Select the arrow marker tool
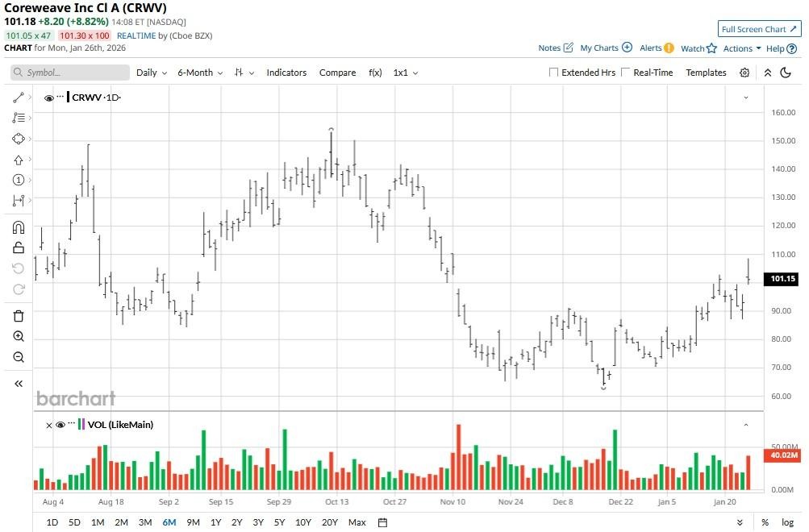 (18, 160)
